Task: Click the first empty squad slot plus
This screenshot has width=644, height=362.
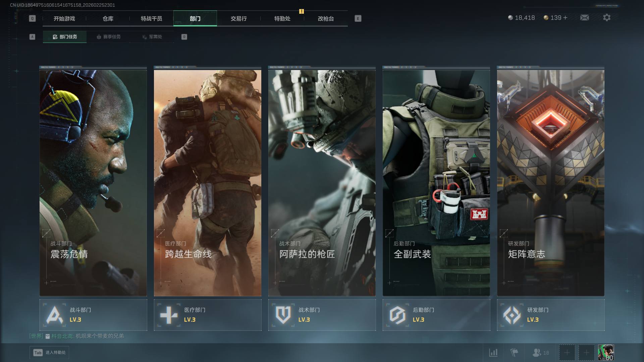Action: click(x=567, y=353)
